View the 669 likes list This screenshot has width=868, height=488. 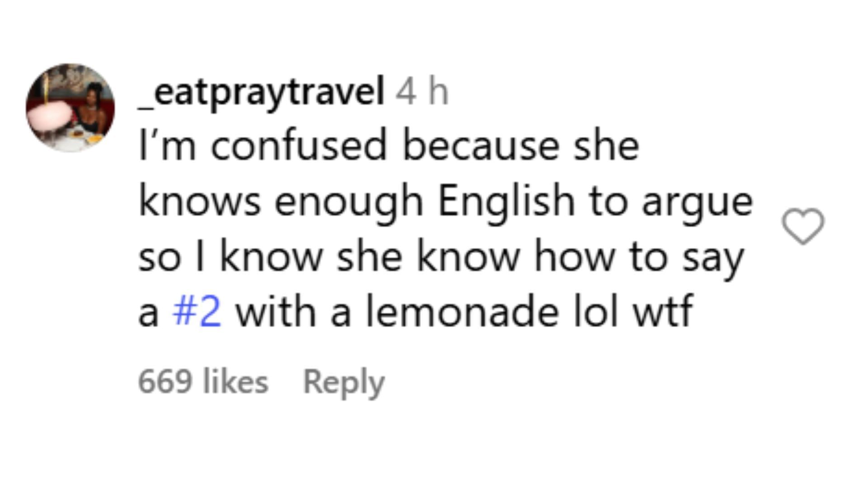click(x=203, y=382)
